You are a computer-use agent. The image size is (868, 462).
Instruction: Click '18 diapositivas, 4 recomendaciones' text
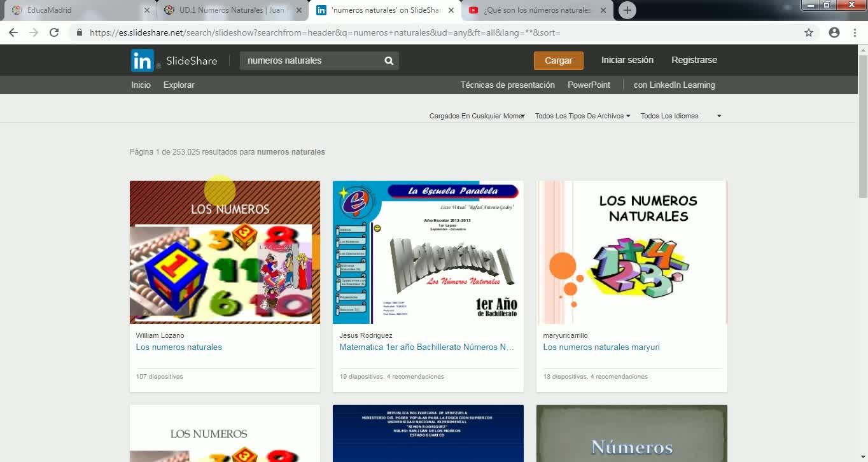click(596, 377)
